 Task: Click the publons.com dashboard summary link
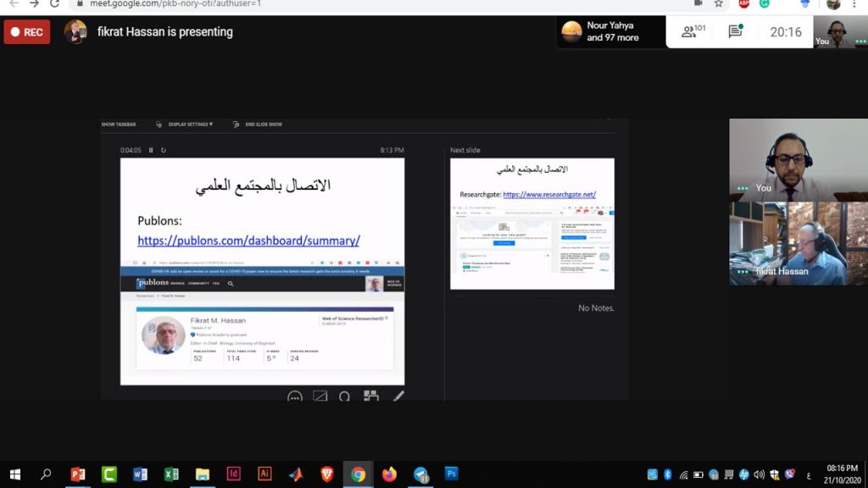pyautogui.click(x=248, y=241)
